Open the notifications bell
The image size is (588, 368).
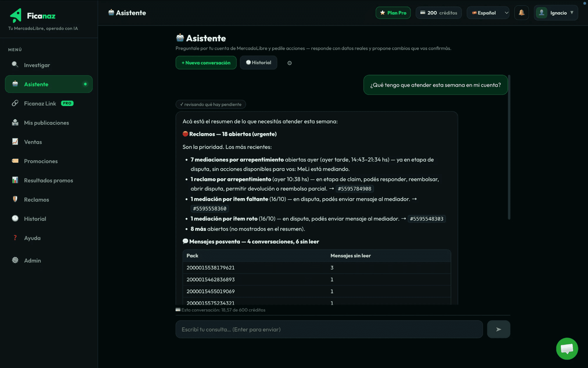pos(521,13)
